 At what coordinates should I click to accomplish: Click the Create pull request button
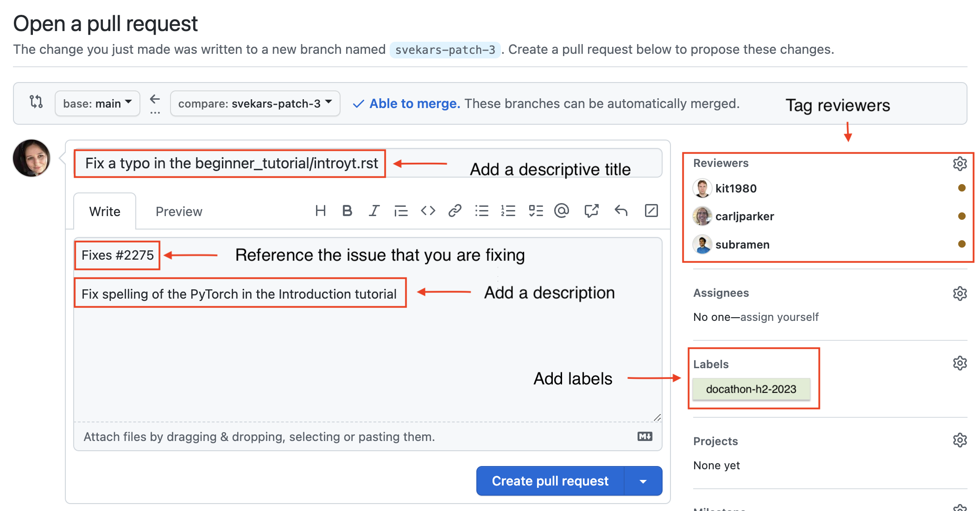point(550,481)
